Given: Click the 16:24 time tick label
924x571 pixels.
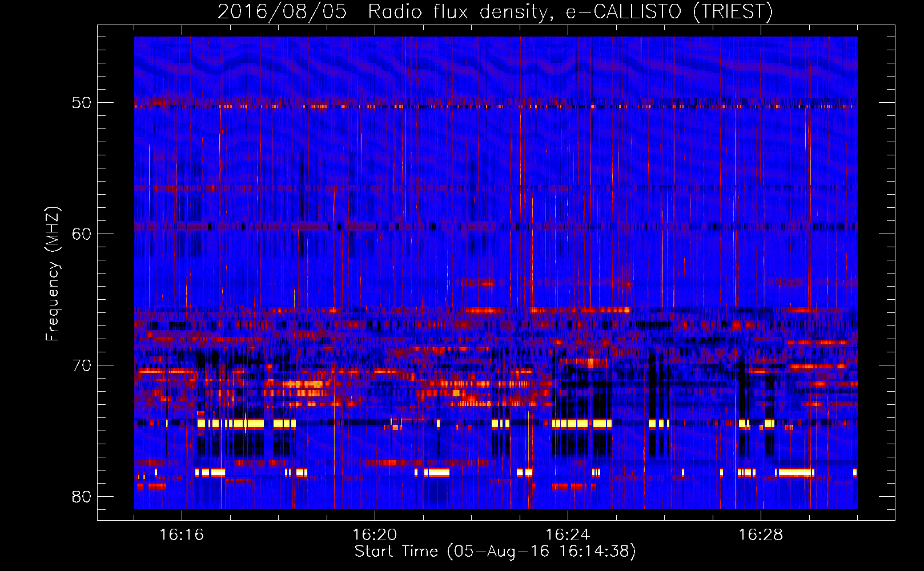Looking at the screenshot, I should [x=568, y=534].
